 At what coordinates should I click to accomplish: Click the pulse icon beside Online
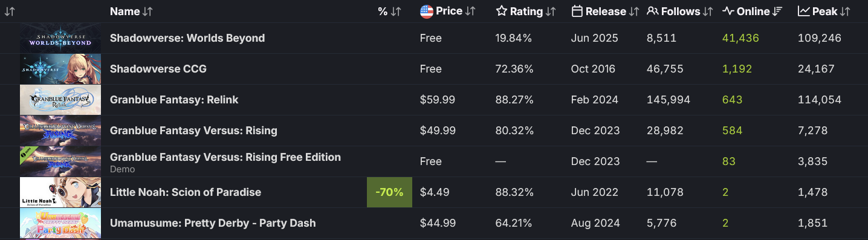tap(728, 11)
